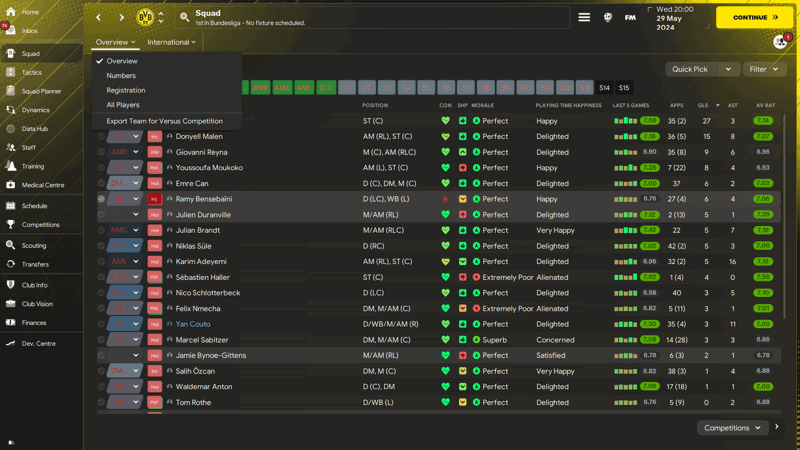The width and height of the screenshot is (800, 450).
Task: Choose Export Team for Versus Competition
Action: (x=167, y=121)
